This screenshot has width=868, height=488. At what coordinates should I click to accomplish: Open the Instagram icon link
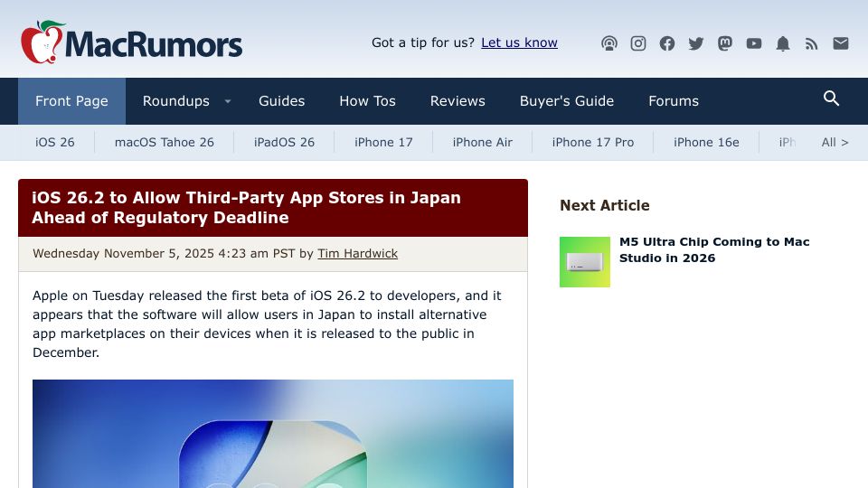(638, 43)
